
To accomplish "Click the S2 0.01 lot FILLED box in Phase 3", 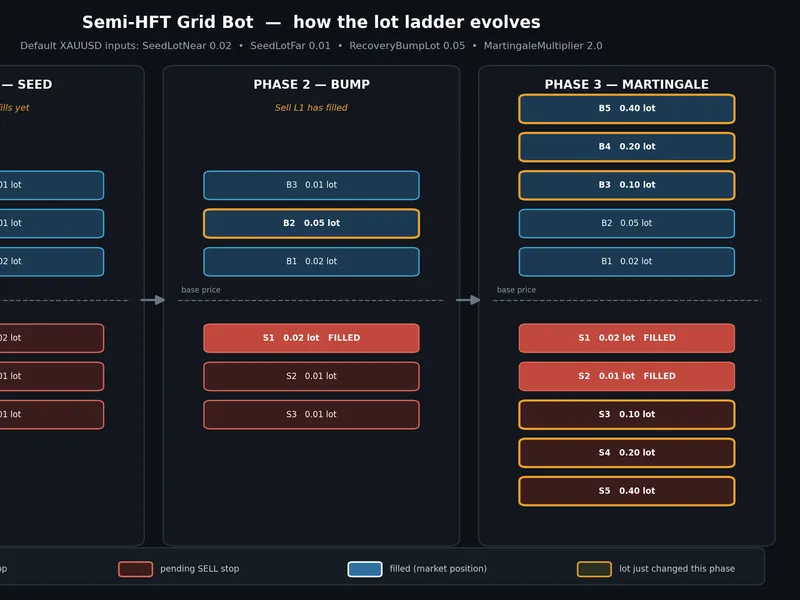I will (627, 376).
